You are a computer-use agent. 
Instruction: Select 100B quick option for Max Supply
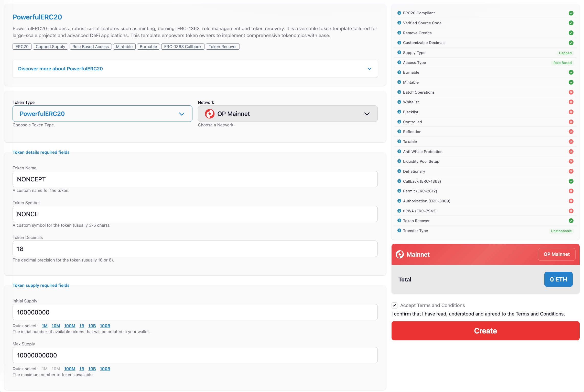pos(105,369)
